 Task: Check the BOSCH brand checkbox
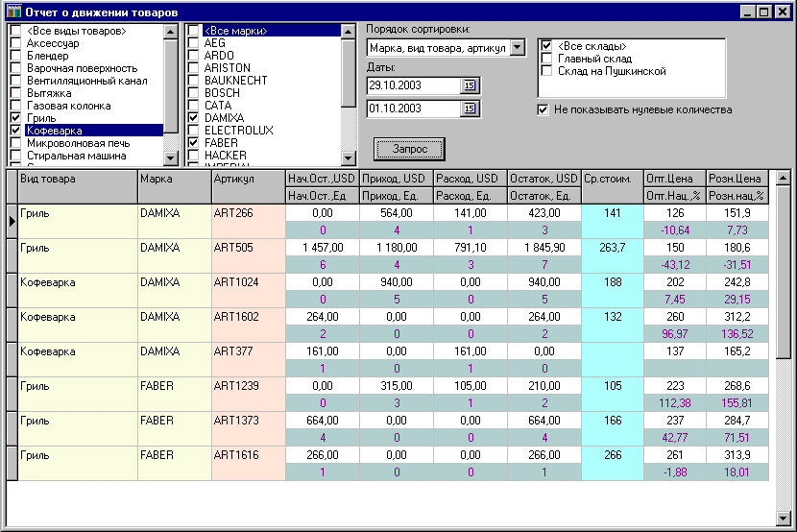click(x=193, y=93)
